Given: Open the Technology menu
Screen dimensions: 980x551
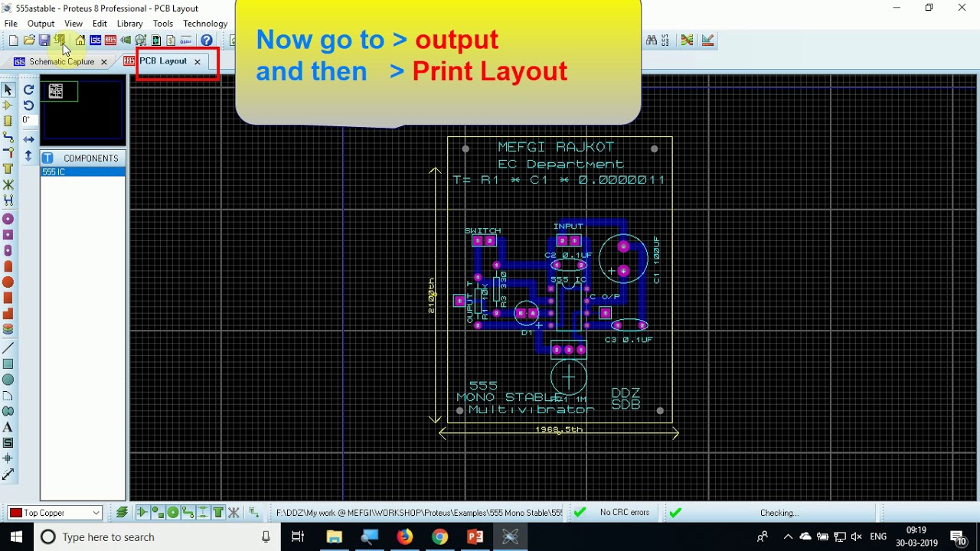Looking at the screenshot, I should click(205, 24).
